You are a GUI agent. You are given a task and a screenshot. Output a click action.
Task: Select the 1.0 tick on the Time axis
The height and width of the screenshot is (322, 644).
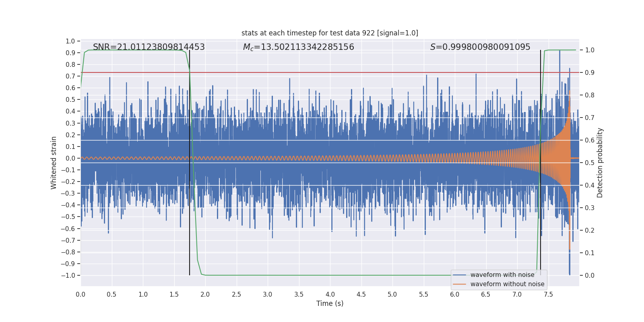coord(143,294)
